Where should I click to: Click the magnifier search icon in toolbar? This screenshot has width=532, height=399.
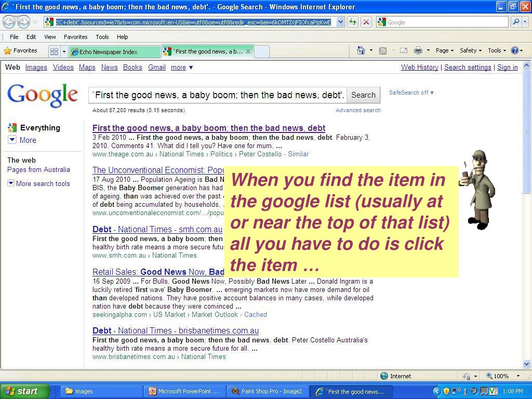pos(516,22)
